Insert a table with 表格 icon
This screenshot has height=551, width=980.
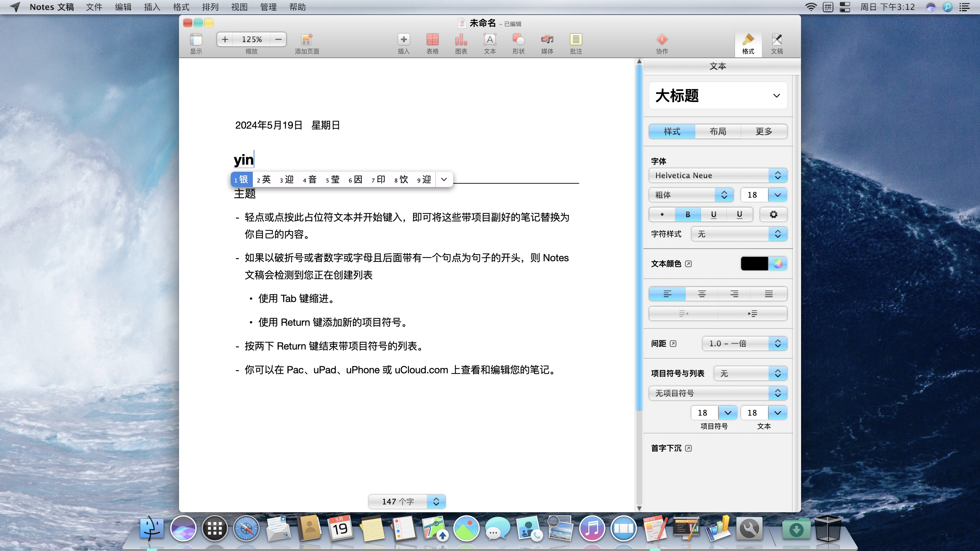(x=432, y=39)
